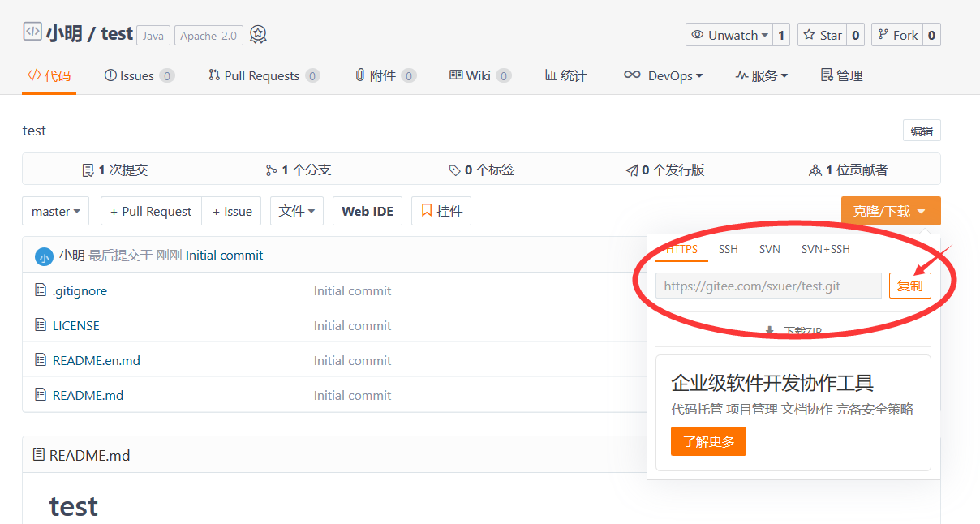Click the 了解更多 learn more button
Screen dimensions: 980x524
tap(708, 441)
